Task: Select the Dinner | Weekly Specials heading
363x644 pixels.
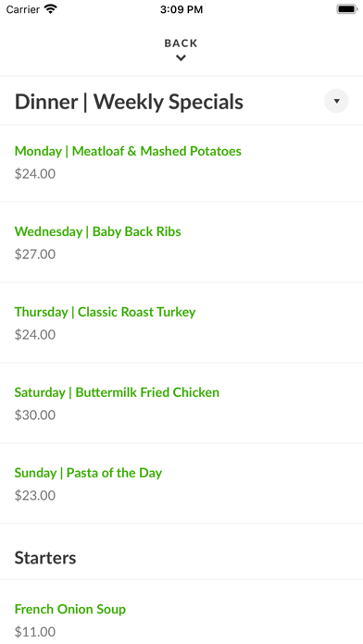Action: click(x=129, y=102)
